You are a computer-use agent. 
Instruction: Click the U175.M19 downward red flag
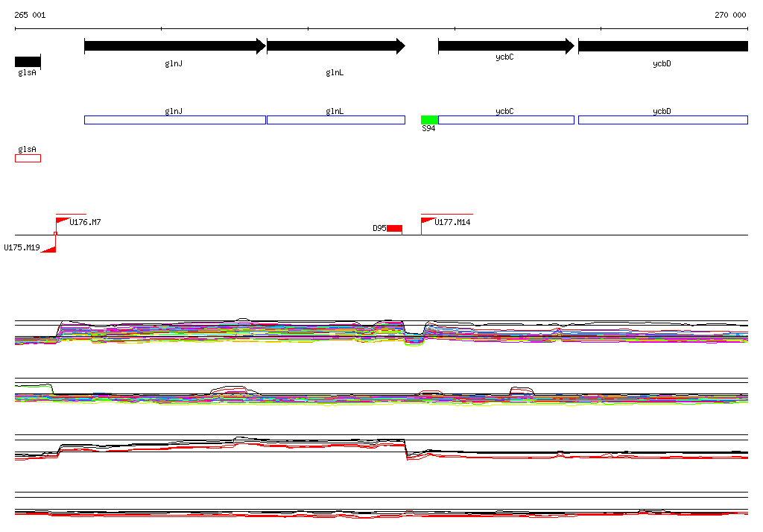(48, 249)
